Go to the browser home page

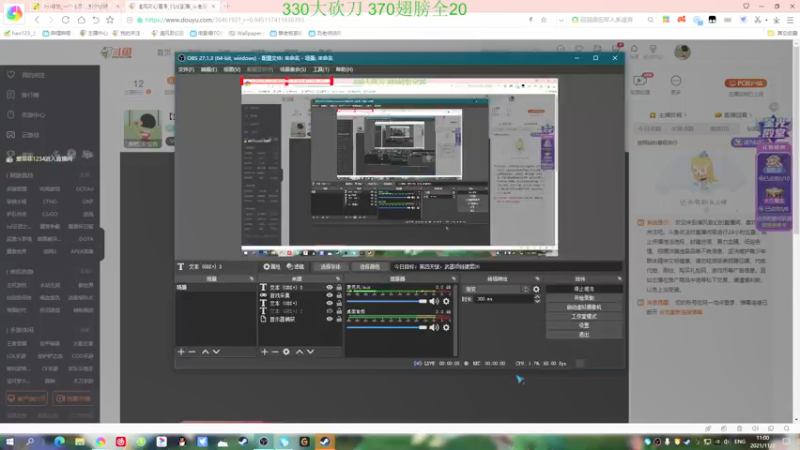tap(81, 20)
